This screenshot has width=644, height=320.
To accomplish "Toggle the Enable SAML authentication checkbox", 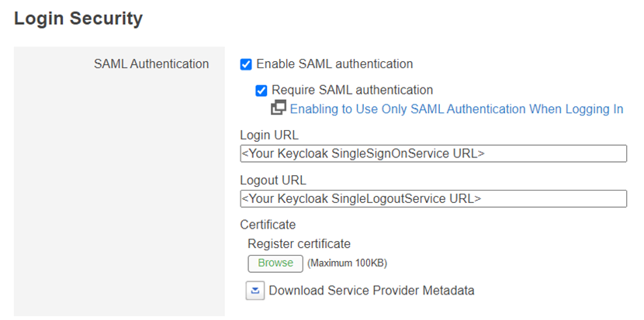I will (246, 64).
